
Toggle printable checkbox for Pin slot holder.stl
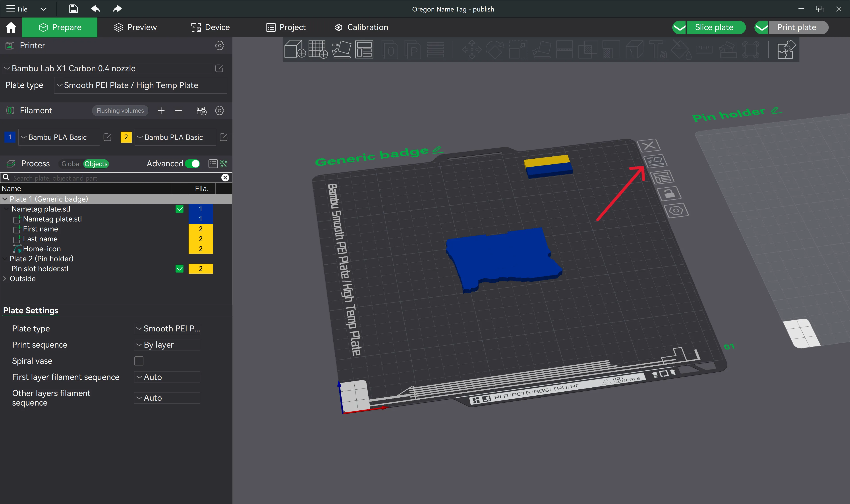(x=179, y=269)
